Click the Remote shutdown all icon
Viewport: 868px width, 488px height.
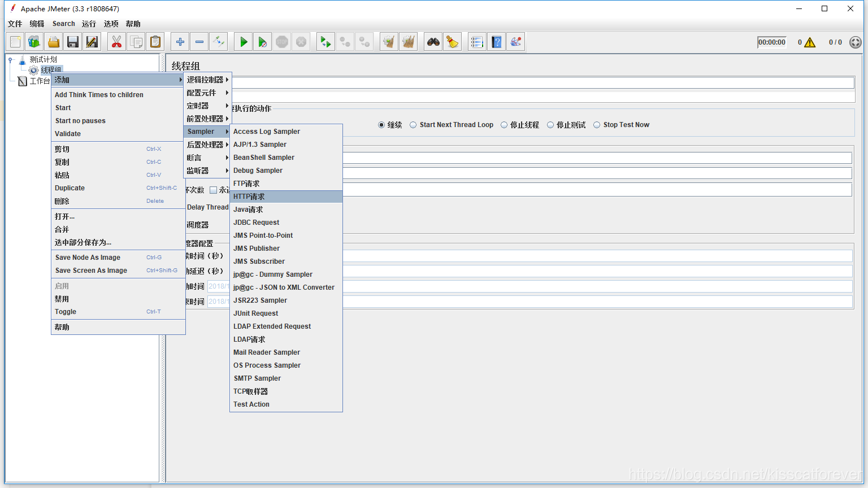[x=364, y=42]
